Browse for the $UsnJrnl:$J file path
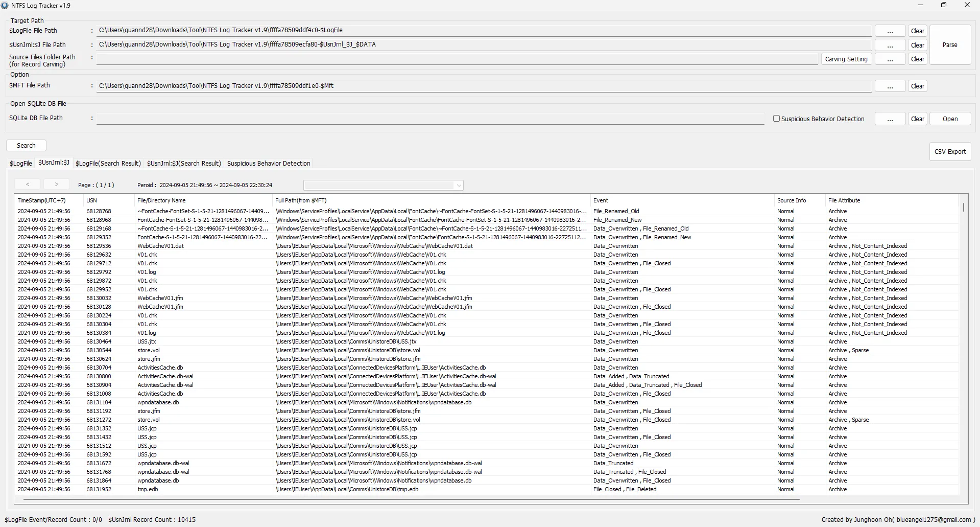The image size is (980, 527). click(890, 45)
